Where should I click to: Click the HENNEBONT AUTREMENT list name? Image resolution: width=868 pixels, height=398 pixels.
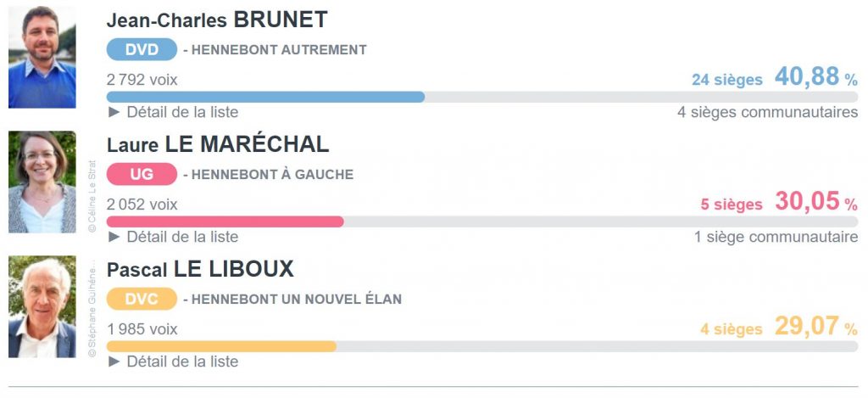click(x=279, y=50)
